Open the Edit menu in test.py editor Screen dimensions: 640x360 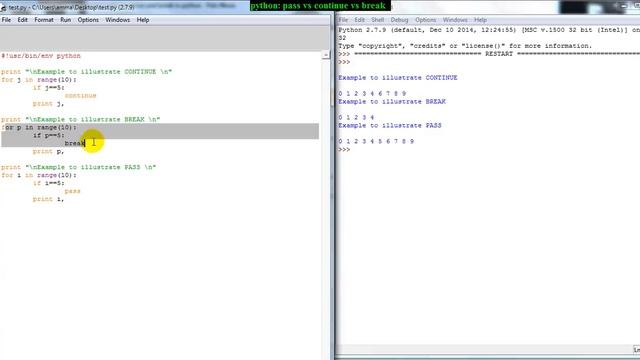point(22,20)
